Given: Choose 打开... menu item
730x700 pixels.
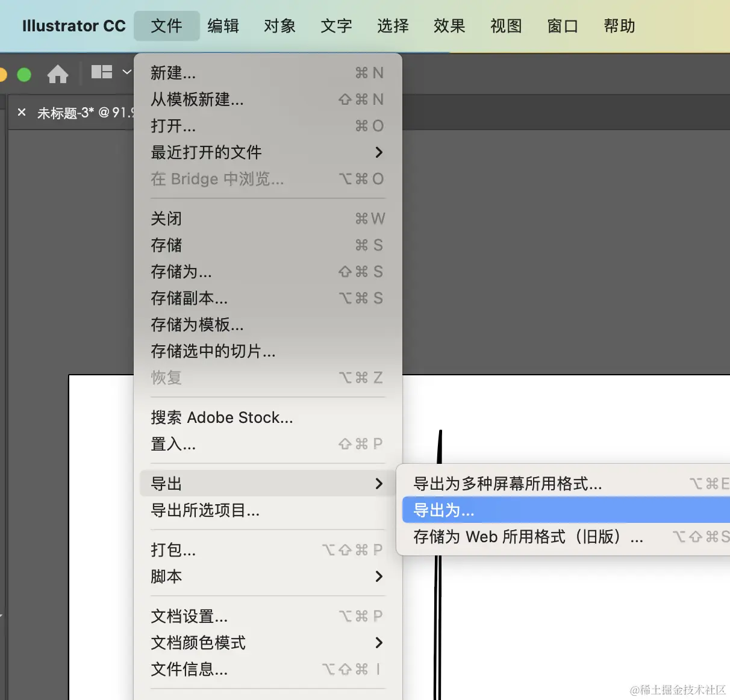Looking at the screenshot, I should tap(267, 126).
